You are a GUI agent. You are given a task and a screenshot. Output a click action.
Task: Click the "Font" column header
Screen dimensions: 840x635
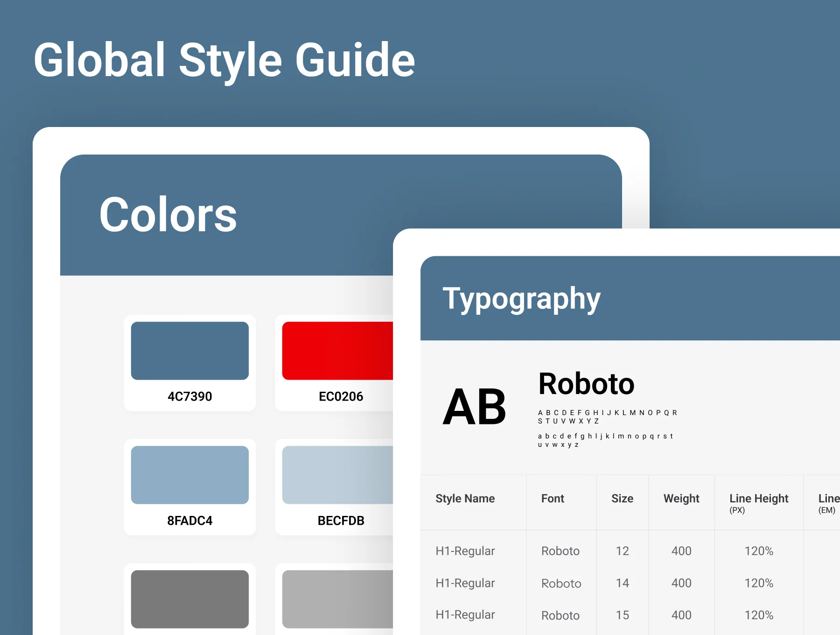coord(553,499)
